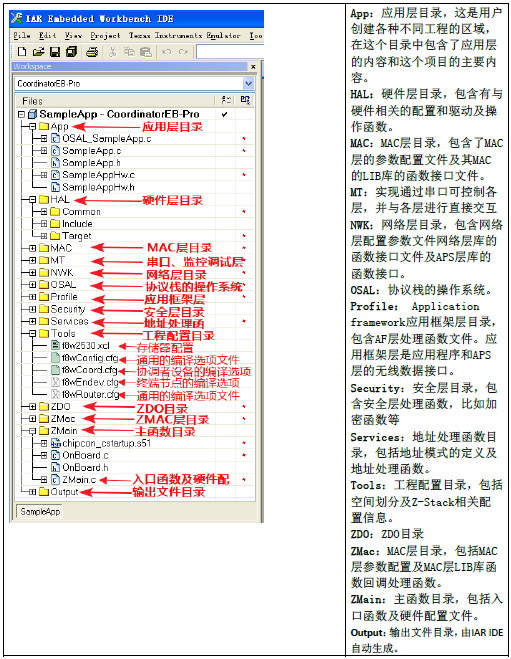Select SampleAppHw.c in the tree
This screenshot has width=511, height=659.
click(x=98, y=175)
